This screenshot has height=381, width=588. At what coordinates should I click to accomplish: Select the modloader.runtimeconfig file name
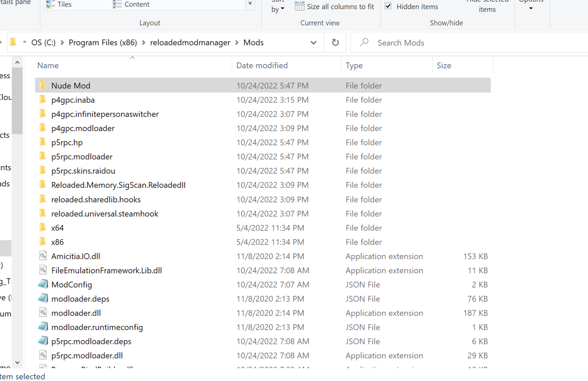coord(97,327)
